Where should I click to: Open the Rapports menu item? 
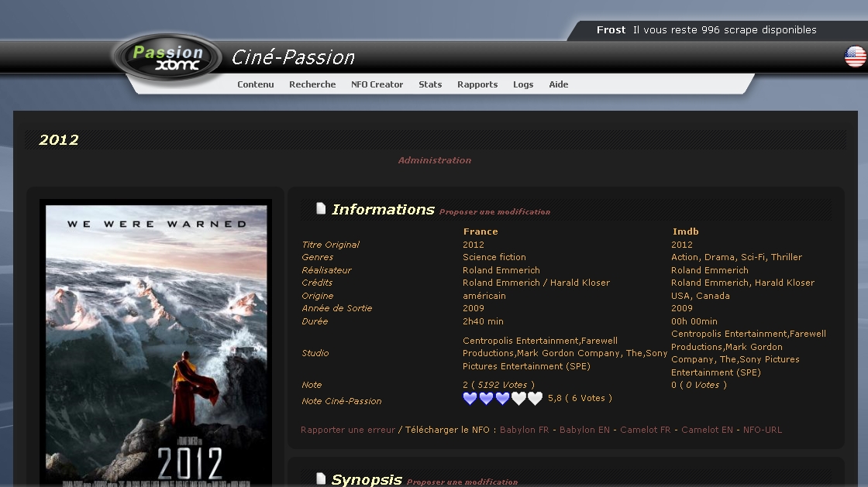click(477, 84)
